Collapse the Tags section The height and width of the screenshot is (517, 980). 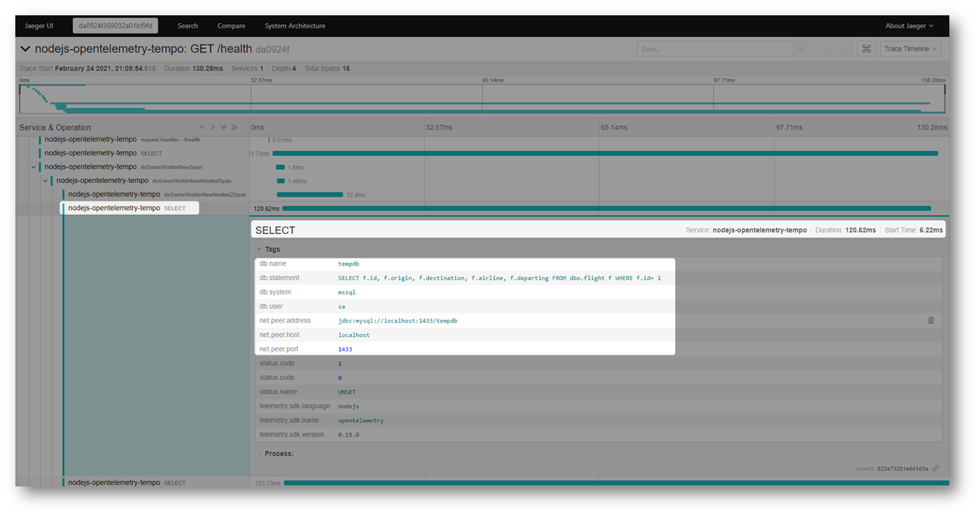[269, 249]
